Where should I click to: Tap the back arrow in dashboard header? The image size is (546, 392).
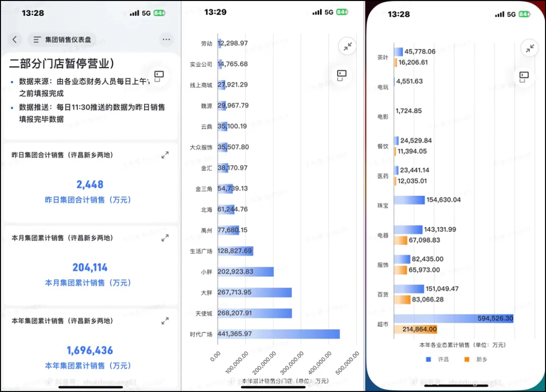(15, 39)
